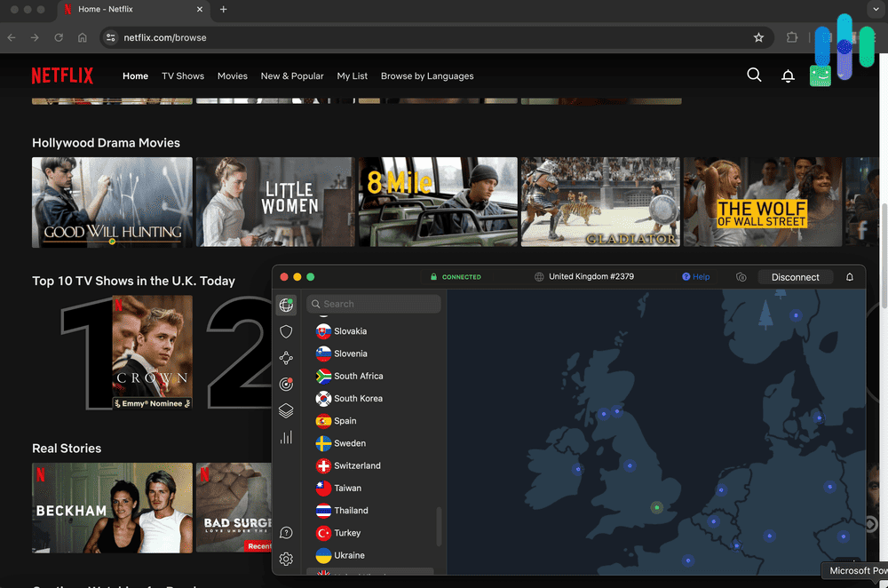The height and width of the screenshot is (588, 888).
Task: Open the Meshnet panel in NordVPN
Action: (x=286, y=358)
